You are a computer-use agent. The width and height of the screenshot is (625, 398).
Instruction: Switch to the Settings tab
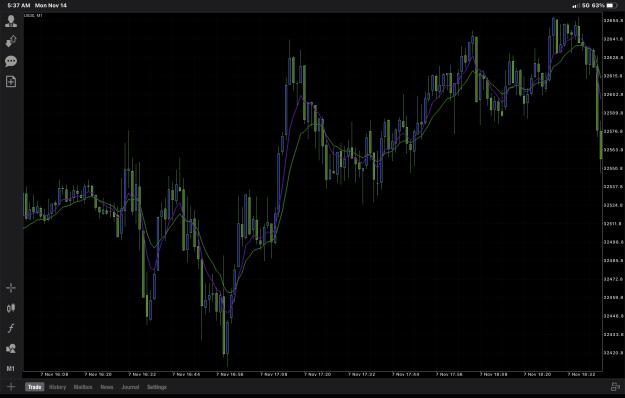tap(157, 387)
